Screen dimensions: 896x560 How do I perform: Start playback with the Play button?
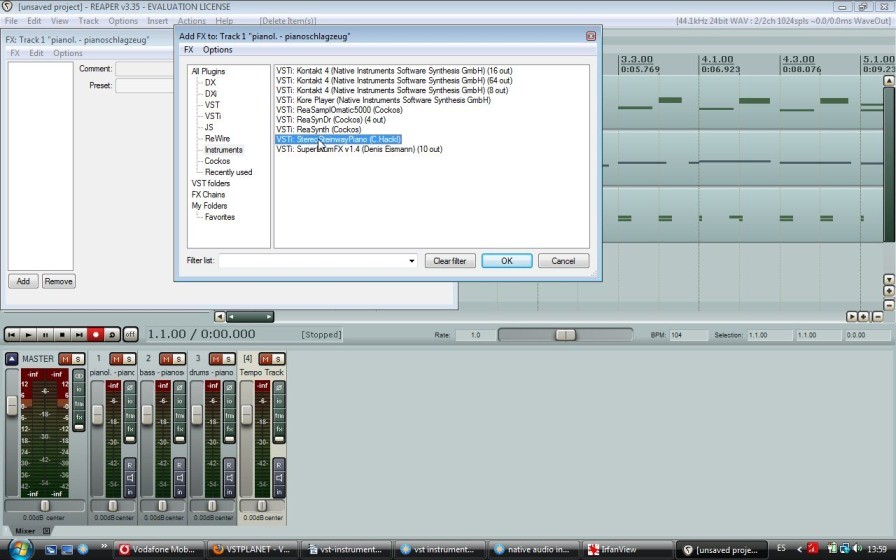(x=28, y=335)
